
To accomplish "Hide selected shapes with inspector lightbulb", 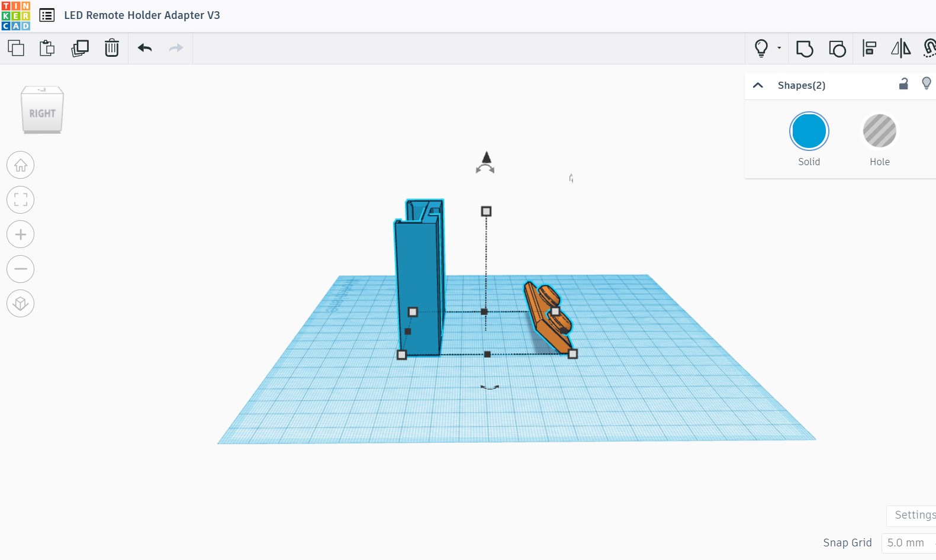I will click(x=927, y=83).
